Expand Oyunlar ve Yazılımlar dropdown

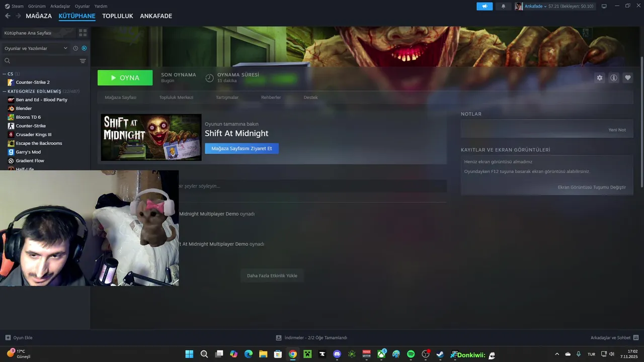point(35,48)
